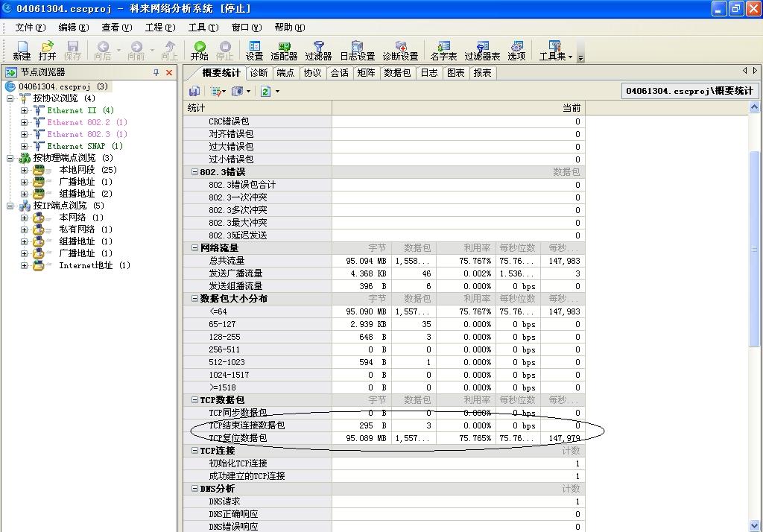Open the refresh dropdown arrow in statistics toolbar
Viewport: 763px width, 532px height.
pos(277,91)
